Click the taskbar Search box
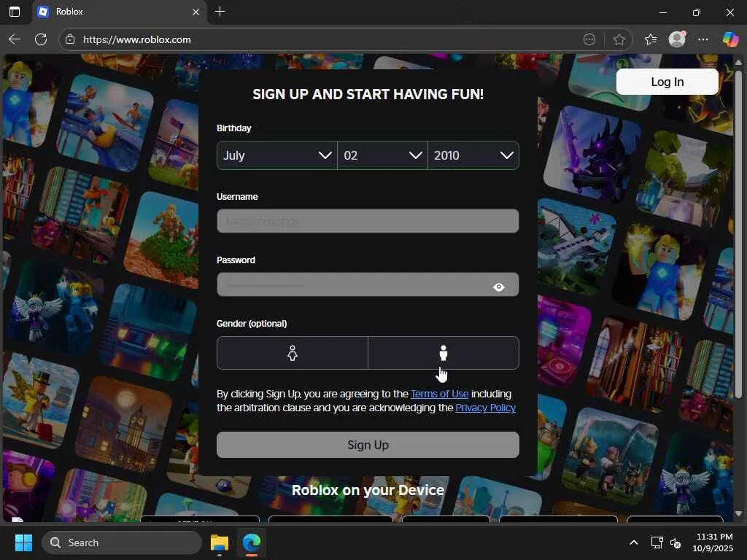The height and width of the screenshot is (560, 747). 122,542
